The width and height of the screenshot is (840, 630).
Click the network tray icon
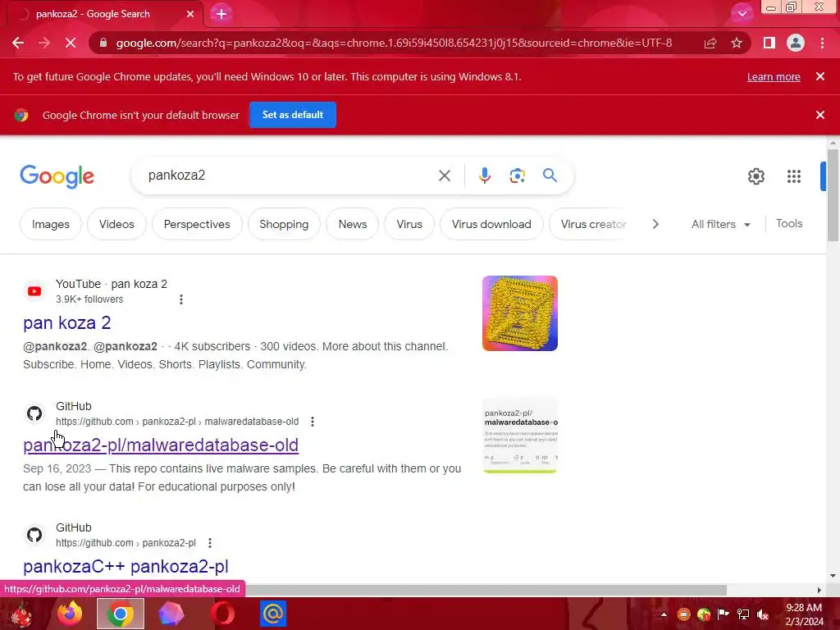(x=743, y=614)
